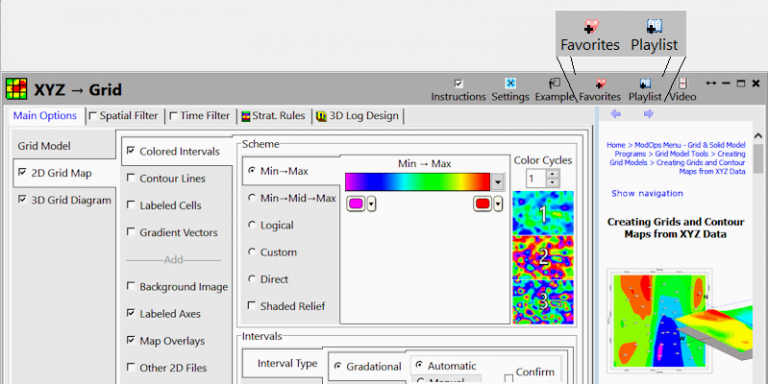This screenshot has height=384, width=768.
Task: Click the magenta minimum color swatch
Action: (x=356, y=204)
